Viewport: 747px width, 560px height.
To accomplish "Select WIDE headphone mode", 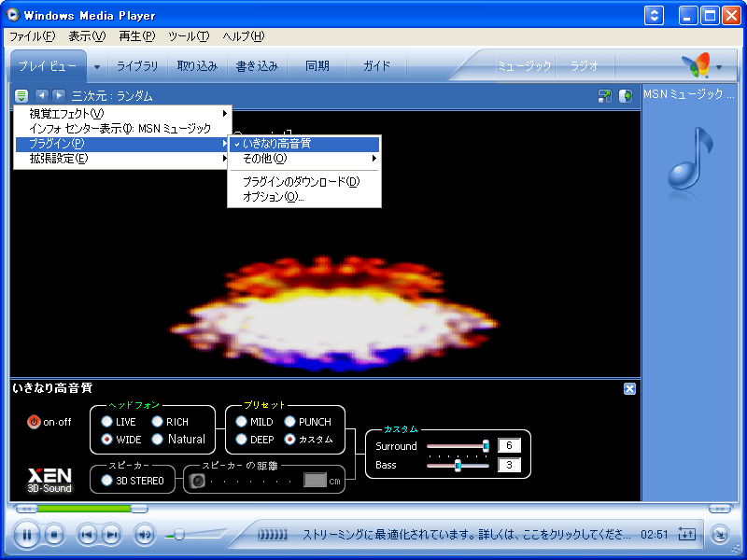I will (106, 439).
